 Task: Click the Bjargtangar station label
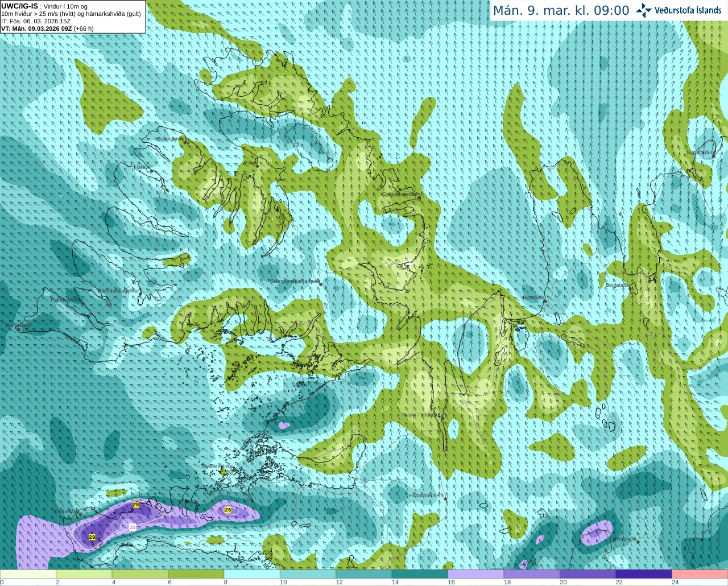(19, 325)
